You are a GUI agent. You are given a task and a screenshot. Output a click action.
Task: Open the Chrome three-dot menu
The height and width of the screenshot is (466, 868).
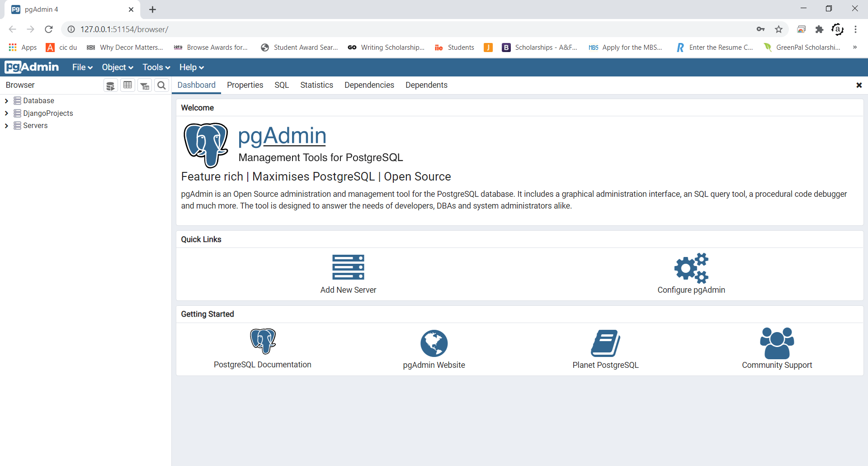coord(855,29)
